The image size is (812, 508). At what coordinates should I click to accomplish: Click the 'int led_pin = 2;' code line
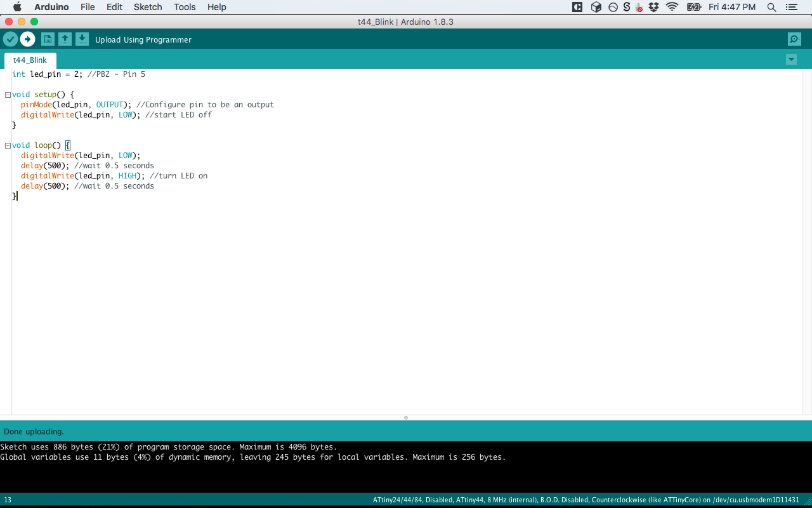(x=48, y=74)
